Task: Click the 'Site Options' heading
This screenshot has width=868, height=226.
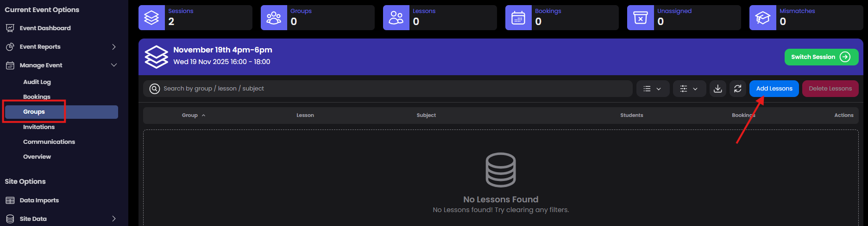Action: click(25, 181)
